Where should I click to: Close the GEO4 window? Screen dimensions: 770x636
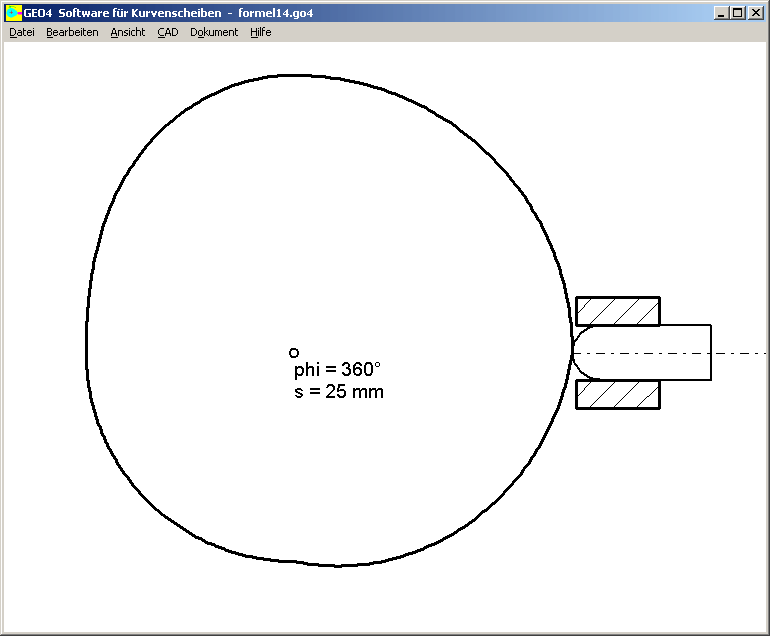coord(756,13)
